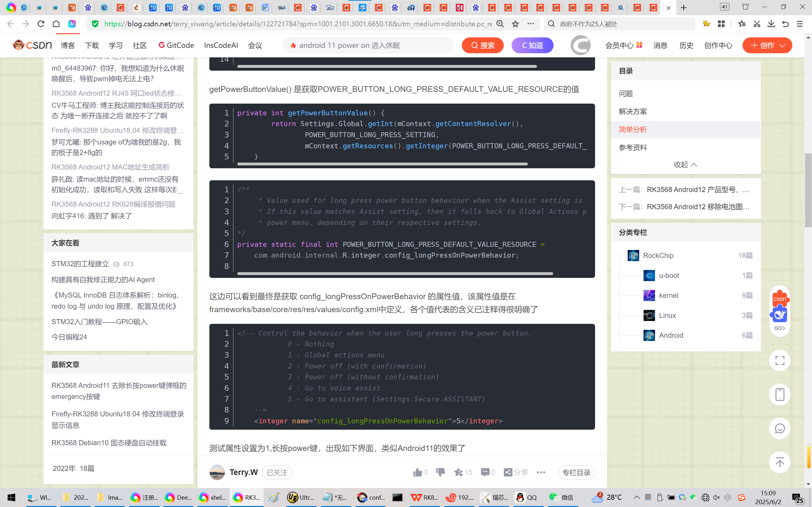812x507 pixels.
Task: Click the thumbs-up like icon
Action: click(417, 472)
